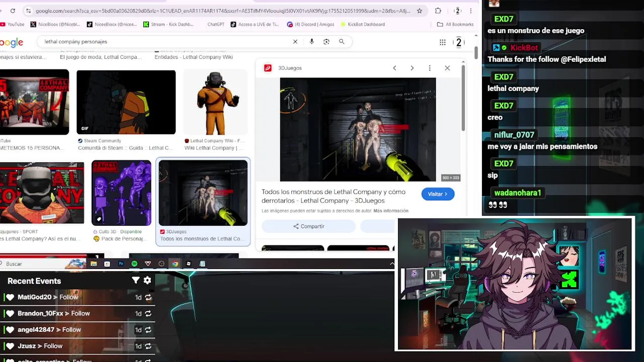Open the KickBot Dashboard bookmark
This screenshot has height=362, width=644.
click(x=363, y=24)
